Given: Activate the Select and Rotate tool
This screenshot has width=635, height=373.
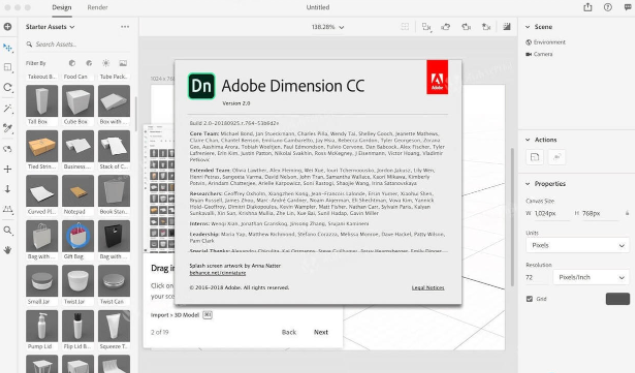Looking at the screenshot, I should (x=8, y=87).
